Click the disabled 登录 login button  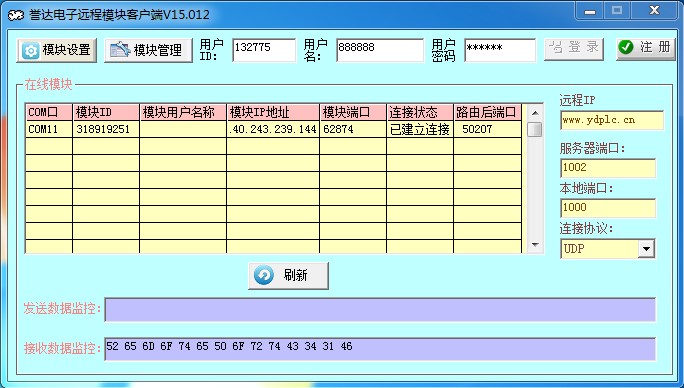point(574,49)
